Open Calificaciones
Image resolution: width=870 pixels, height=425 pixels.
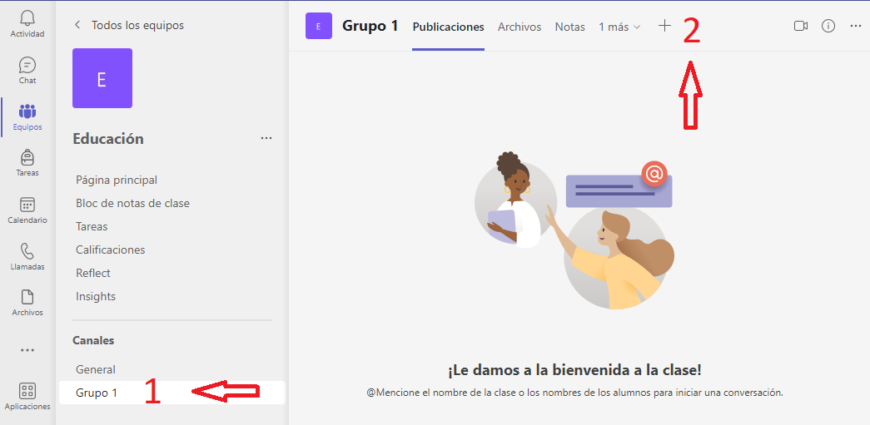[110, 250]
